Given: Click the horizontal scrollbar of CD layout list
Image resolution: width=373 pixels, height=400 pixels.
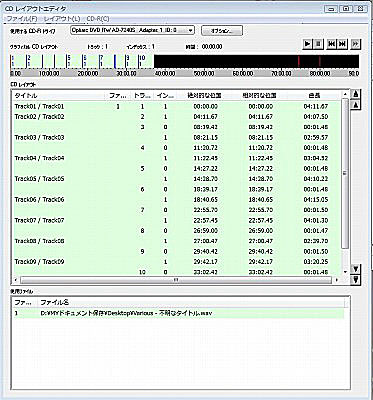Looking at the screenshot, I should 176,280.
